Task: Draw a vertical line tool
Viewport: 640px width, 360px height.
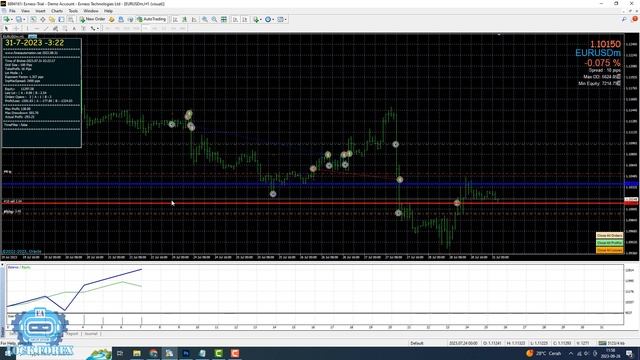Action: [x=27, y=28]
